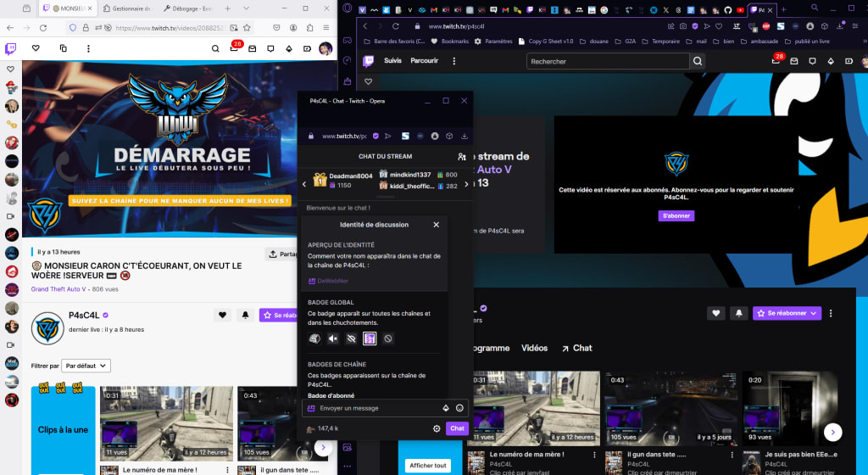868x475 pixels.
Task: Open followed channels heart icon in Firefox Twitch
Action: (36, 48)
